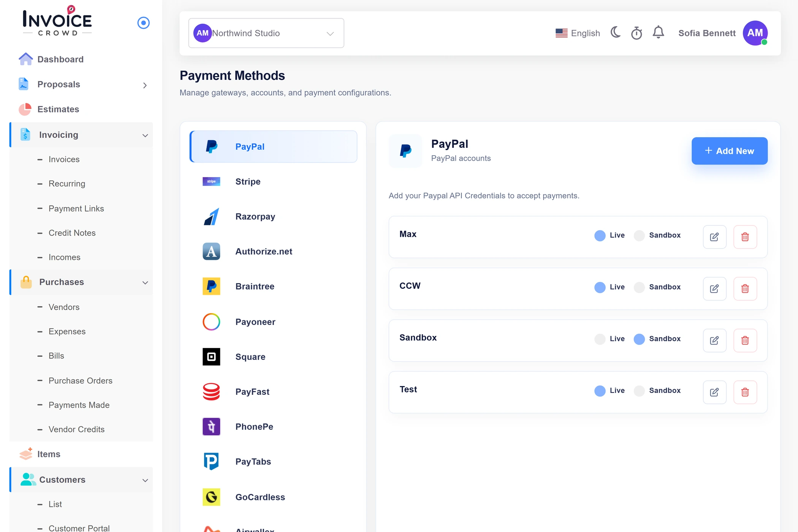Open the Northwind Studio company dropdown
This screenshot has height=532, width=798.
(266, 33)
